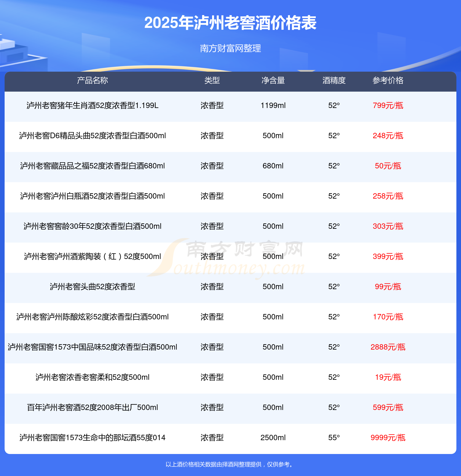
Task: Click the footer note 以上酒价格相关数据由择酒网整理提供
Action: [x=214, y=464]
